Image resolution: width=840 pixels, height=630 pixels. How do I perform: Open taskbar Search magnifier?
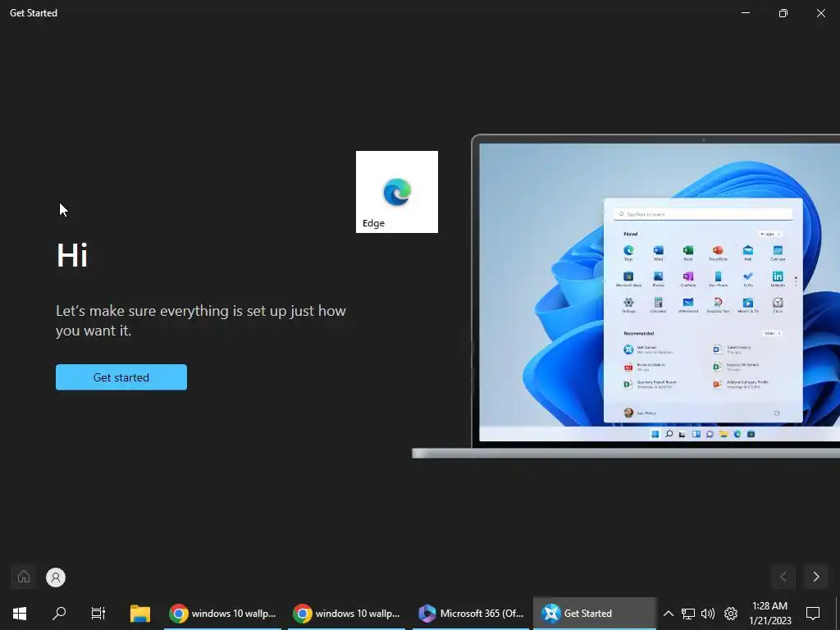click(x=59, y=614)
